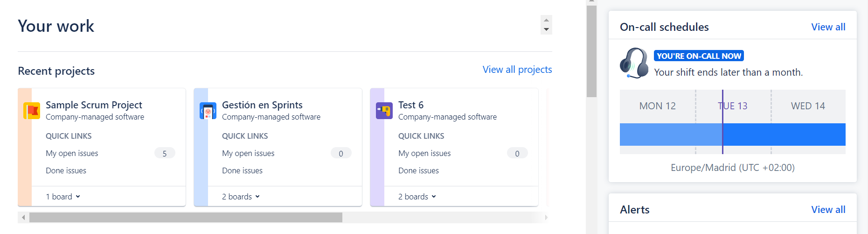This screenshot has height=234, width=868.
Task: Click the Test 6 project icon
Action: tap(384, 111)
